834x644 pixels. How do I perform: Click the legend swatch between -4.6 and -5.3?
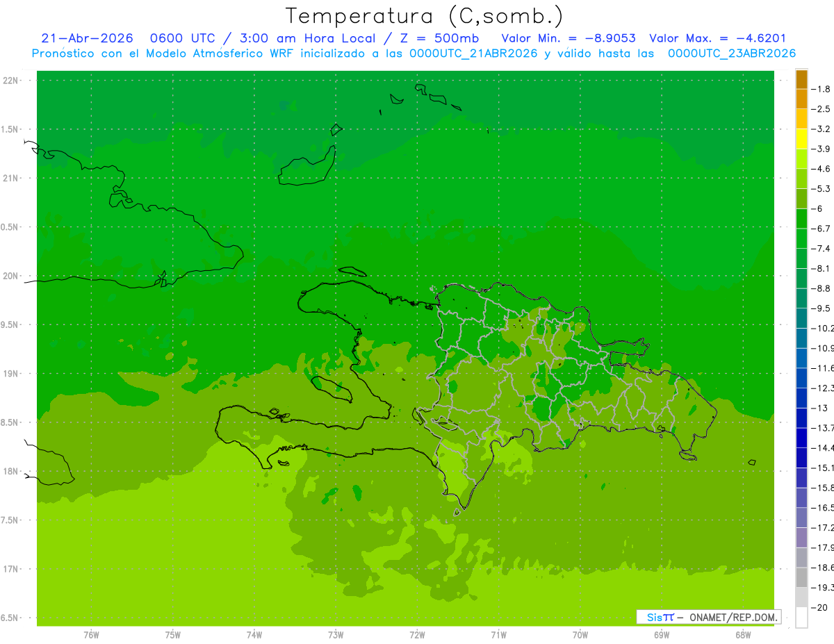coord(801,179)
